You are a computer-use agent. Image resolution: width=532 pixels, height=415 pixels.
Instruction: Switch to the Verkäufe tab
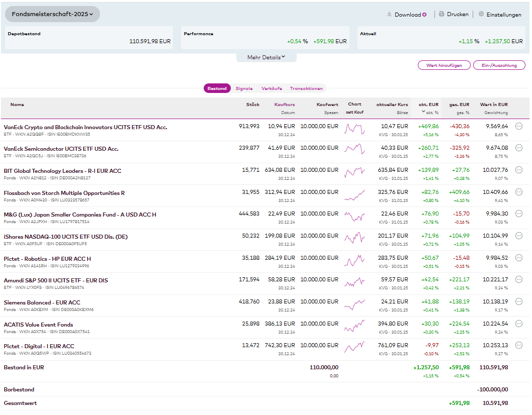click(x=272, y=88)
